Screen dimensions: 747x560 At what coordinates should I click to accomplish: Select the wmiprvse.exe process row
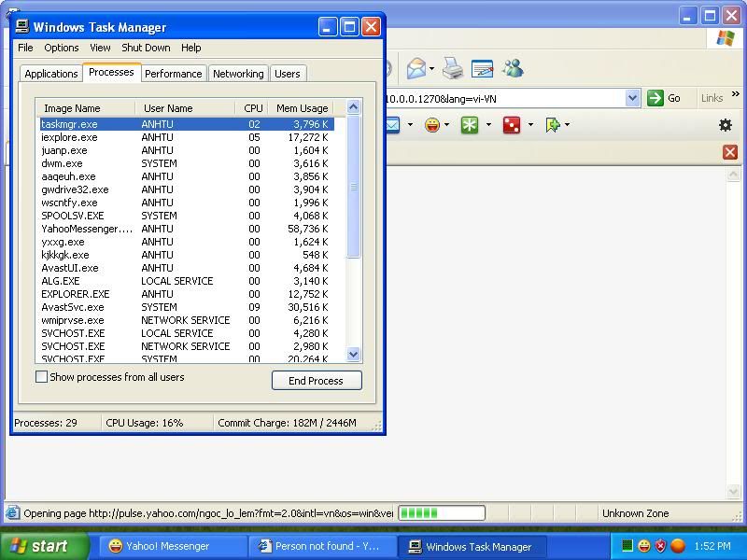187,320
